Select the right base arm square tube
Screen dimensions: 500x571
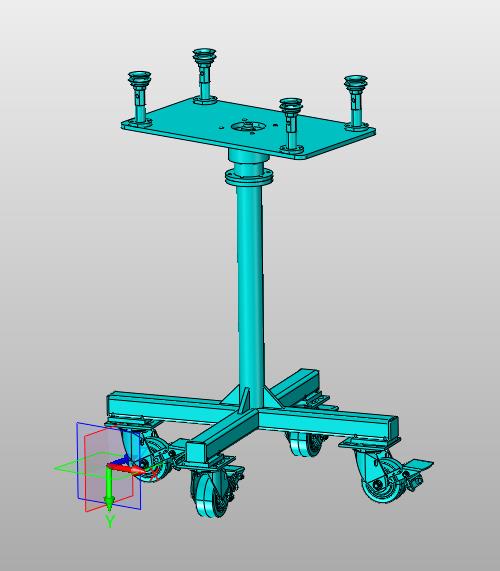point(328,424)
